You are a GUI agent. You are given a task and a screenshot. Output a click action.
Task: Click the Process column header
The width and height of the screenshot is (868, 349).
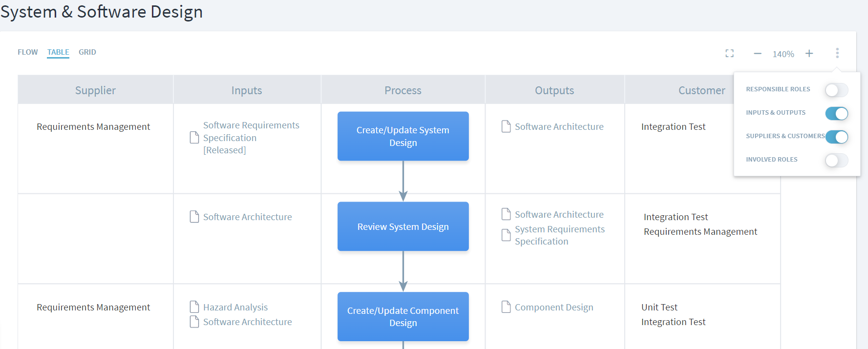point(403,90)
